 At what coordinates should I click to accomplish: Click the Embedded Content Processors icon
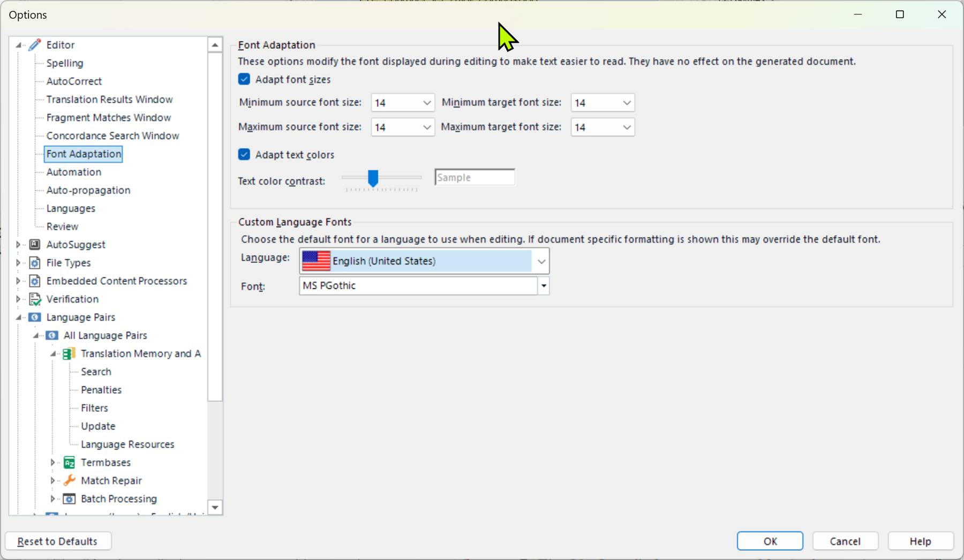pyautogui.click(x=35, y=281)
